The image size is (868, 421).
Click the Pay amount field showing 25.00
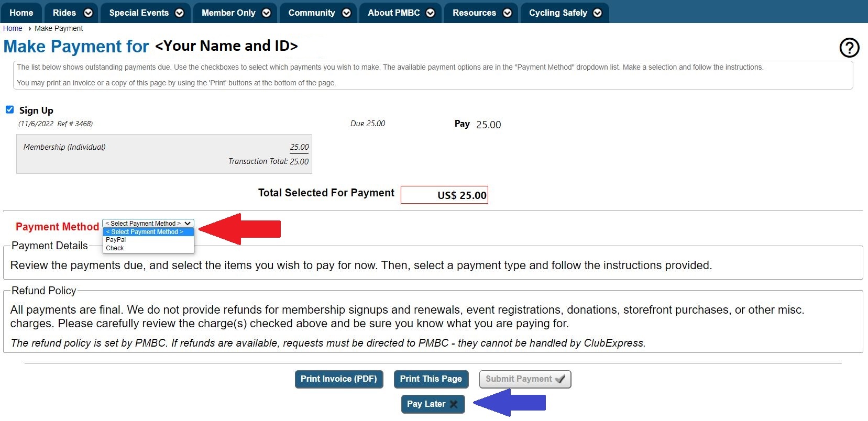click(488, 125)
